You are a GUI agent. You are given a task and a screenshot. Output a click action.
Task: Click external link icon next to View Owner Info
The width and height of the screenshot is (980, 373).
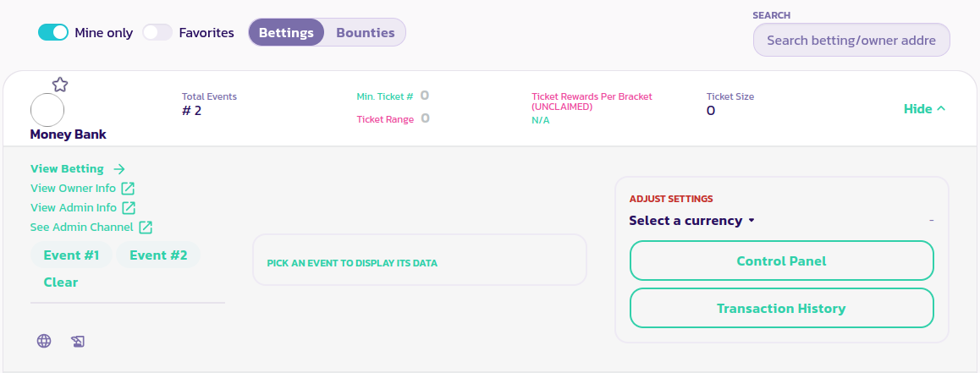[x=128, y=189]
